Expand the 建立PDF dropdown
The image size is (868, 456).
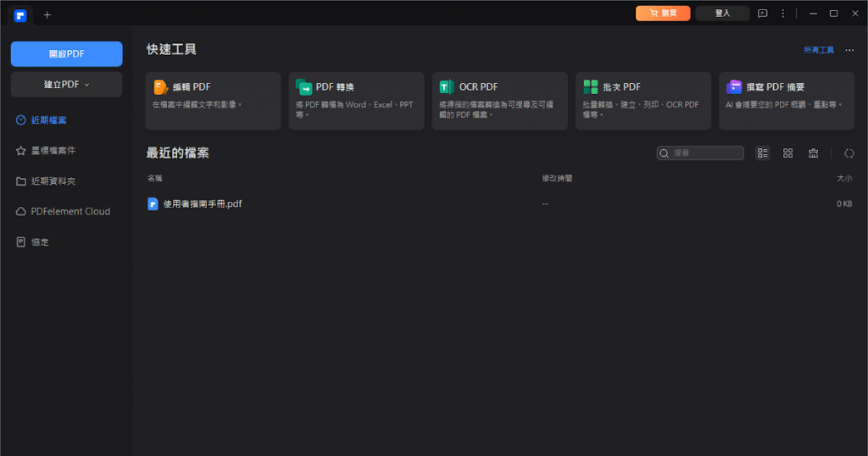(x=66, y=84)
